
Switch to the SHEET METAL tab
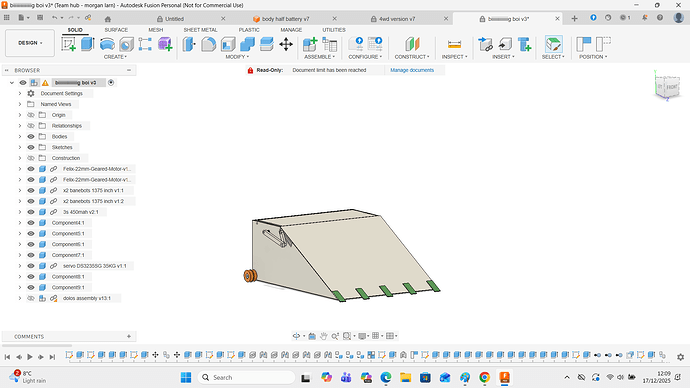click(x=200, y=30)
